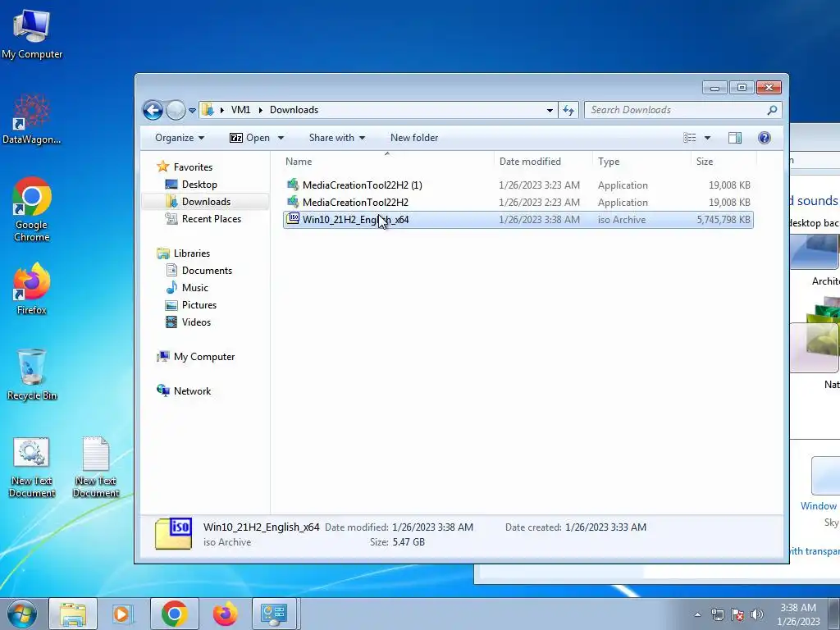Go back with the Explorer back arrow

tap(153, 111)
